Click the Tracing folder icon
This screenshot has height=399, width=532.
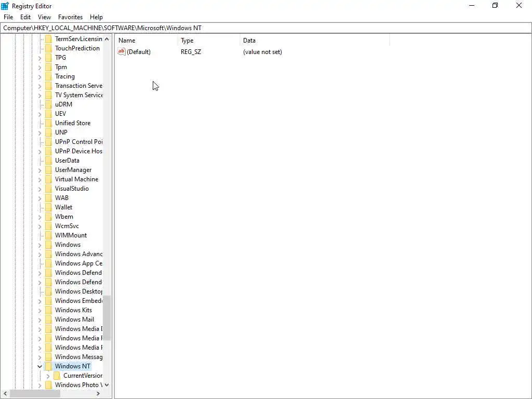48,76
